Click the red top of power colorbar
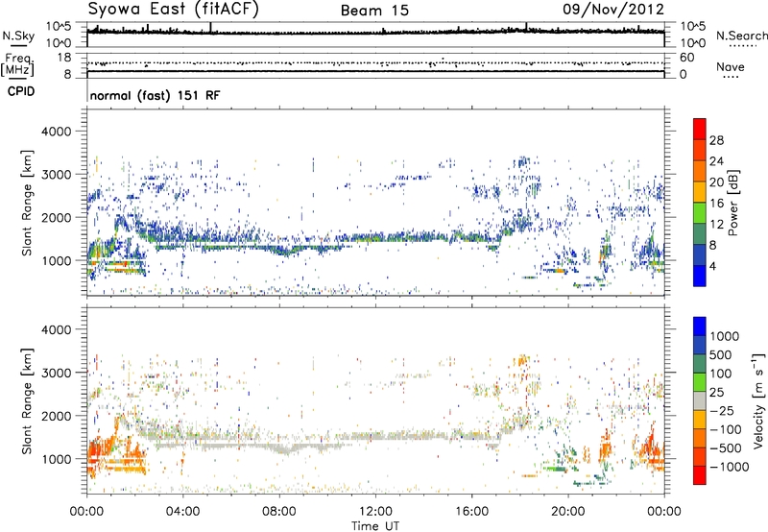 pyautogui.click(x=700, y=129)
